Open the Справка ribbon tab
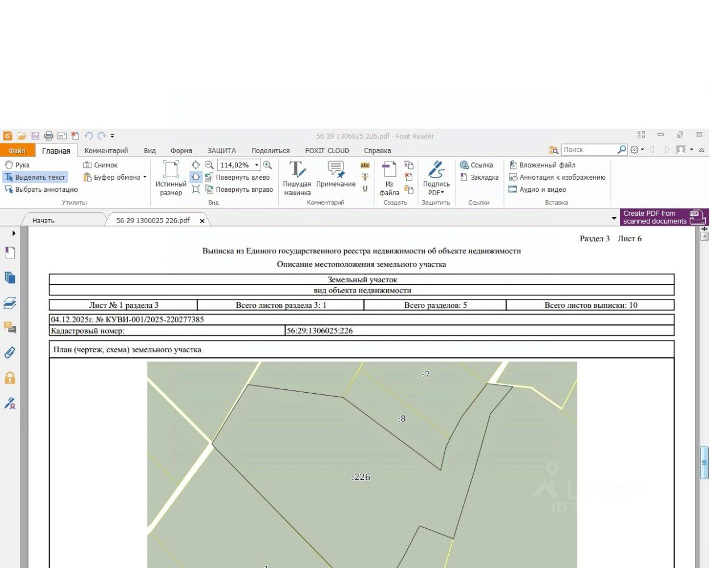 pos(378,151)
